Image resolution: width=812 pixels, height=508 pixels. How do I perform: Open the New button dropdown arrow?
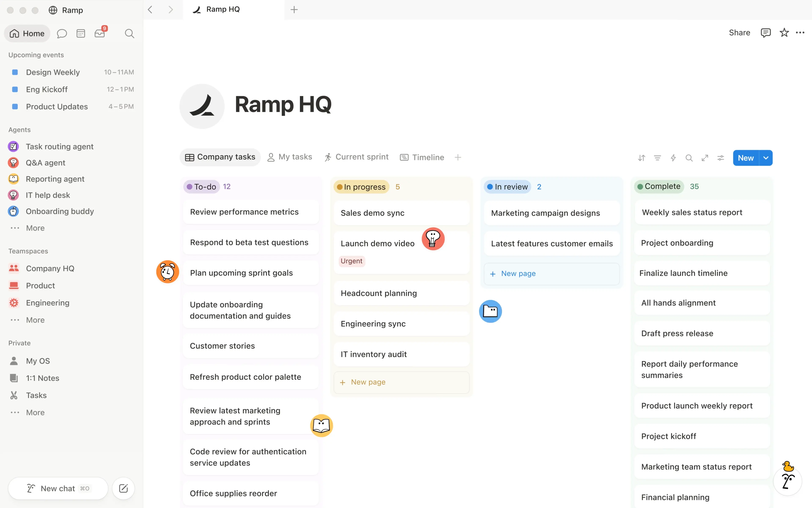[x=766, y=158]
